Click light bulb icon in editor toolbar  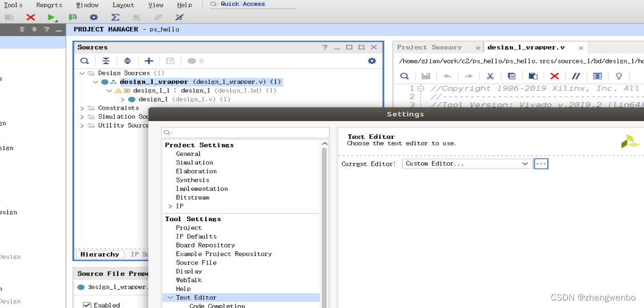tap(619, 76)
